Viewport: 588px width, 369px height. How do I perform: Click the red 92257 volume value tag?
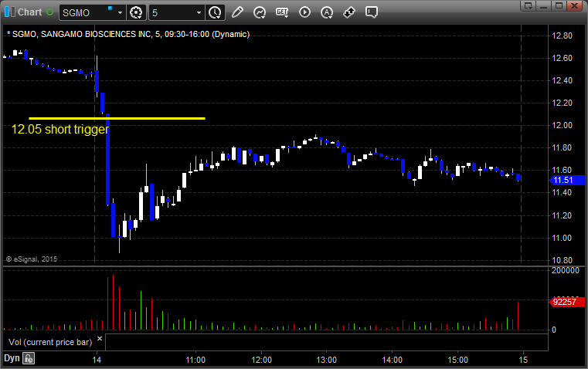click(x=566, y=302)
